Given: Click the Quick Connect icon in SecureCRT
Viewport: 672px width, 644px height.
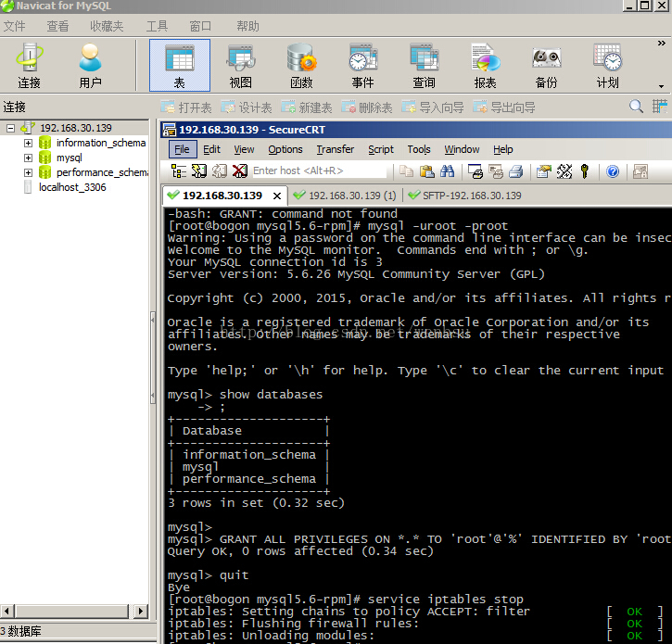Looking at the screenshot, I should click(199, 171).
